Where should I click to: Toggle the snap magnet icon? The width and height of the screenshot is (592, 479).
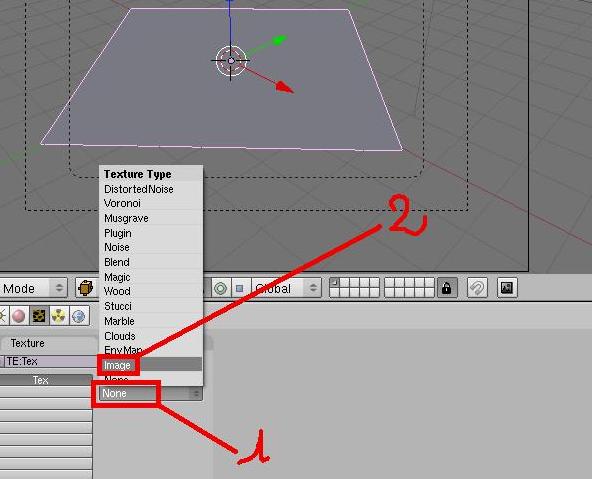(x=477, y=288)
